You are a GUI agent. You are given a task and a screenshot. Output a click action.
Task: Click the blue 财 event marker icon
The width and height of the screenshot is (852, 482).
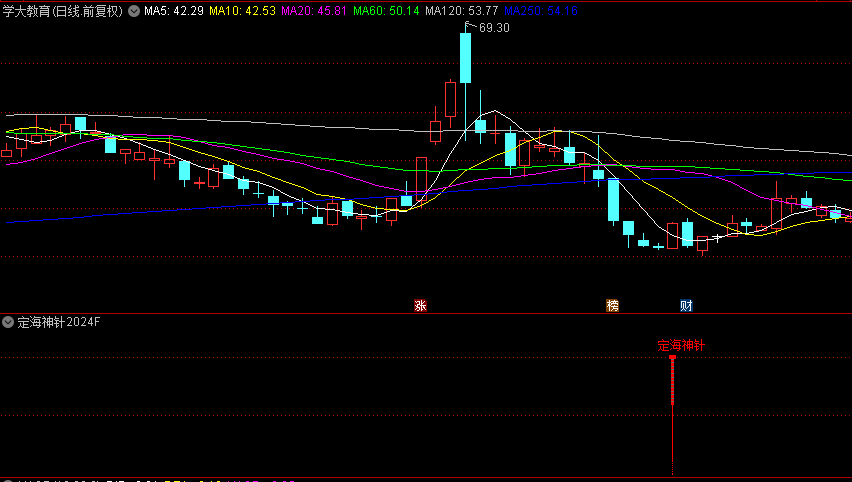coord(686,305)
